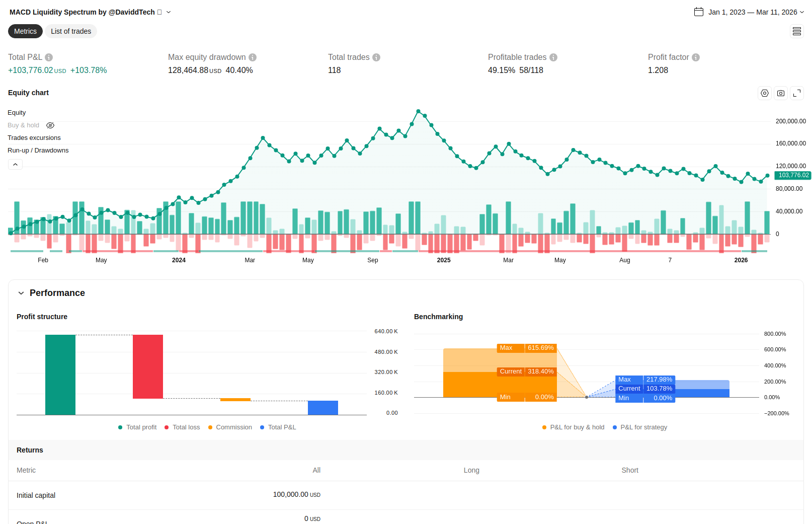Open equity chart settings icon
The width and height of the screenshot is (812, 524).
765,93
